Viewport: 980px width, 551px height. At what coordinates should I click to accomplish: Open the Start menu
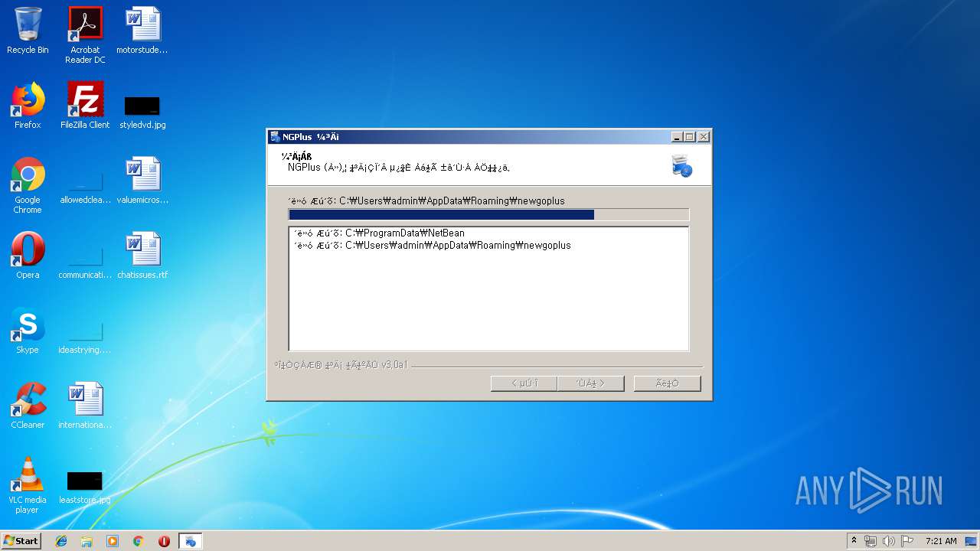21,541
